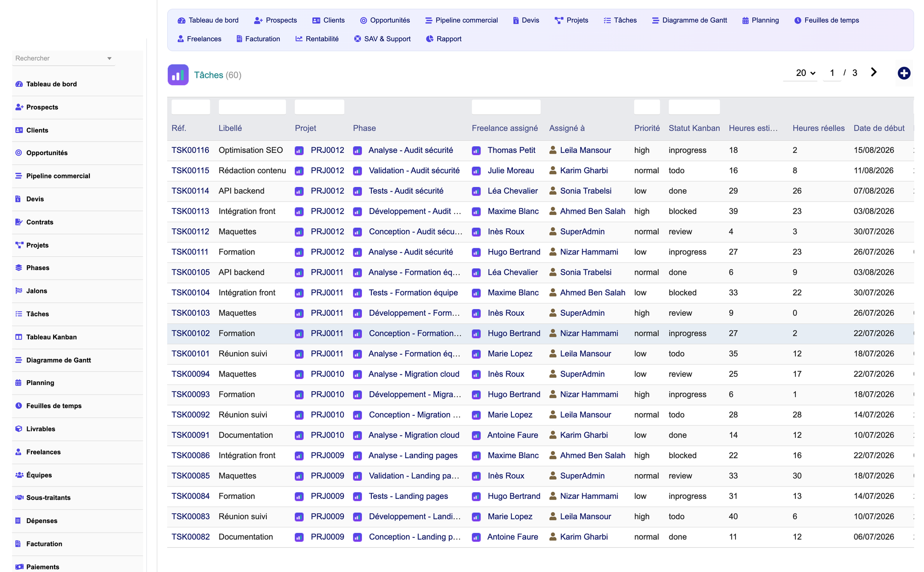Click Optimisation SEO libellé cell

[251, 150]
